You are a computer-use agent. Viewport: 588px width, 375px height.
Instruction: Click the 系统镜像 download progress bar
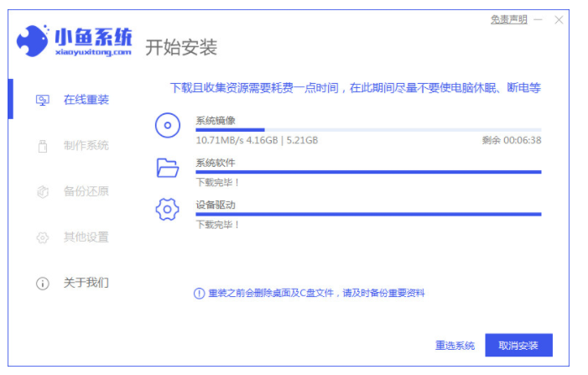[x=368, y=130]
